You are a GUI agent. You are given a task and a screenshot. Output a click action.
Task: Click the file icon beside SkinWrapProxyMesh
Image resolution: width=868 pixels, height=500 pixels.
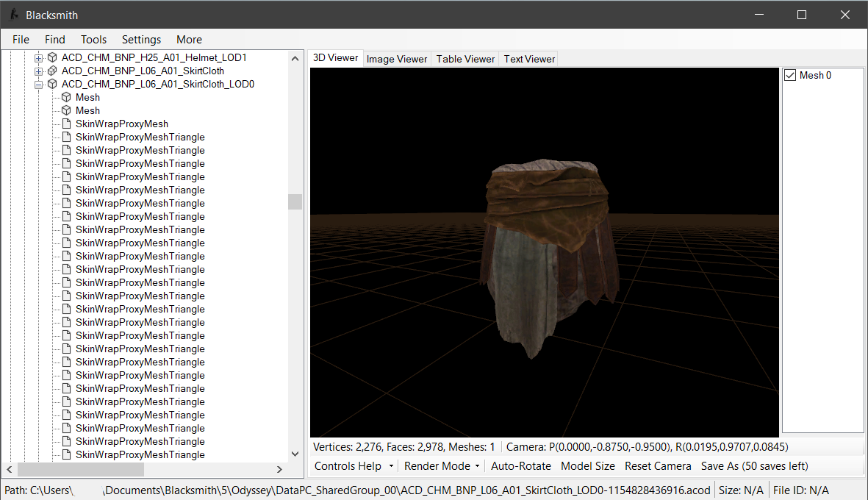point(66,124)
